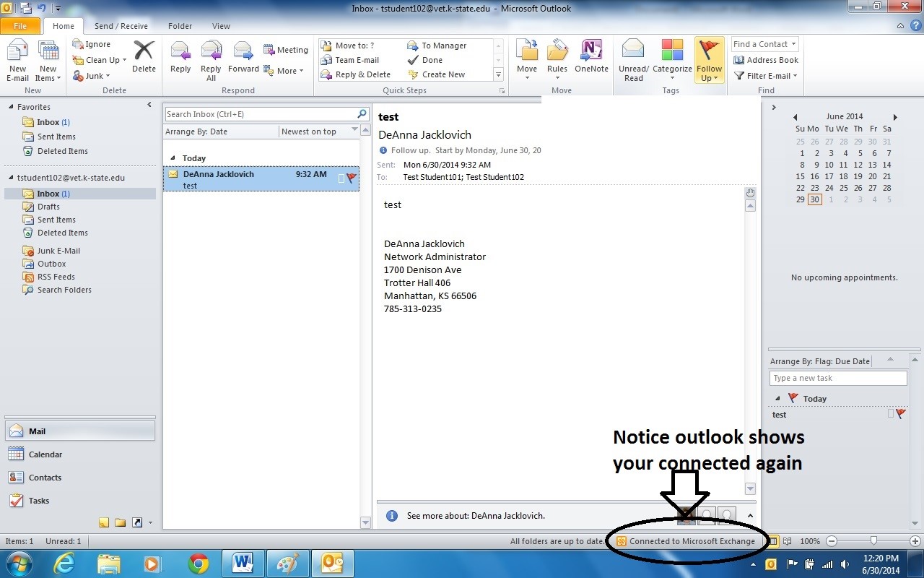Viewport: 924px width, 578px height.
Task: Apply the Reply & Delete quick step
Action: click(x=356, y=74)
